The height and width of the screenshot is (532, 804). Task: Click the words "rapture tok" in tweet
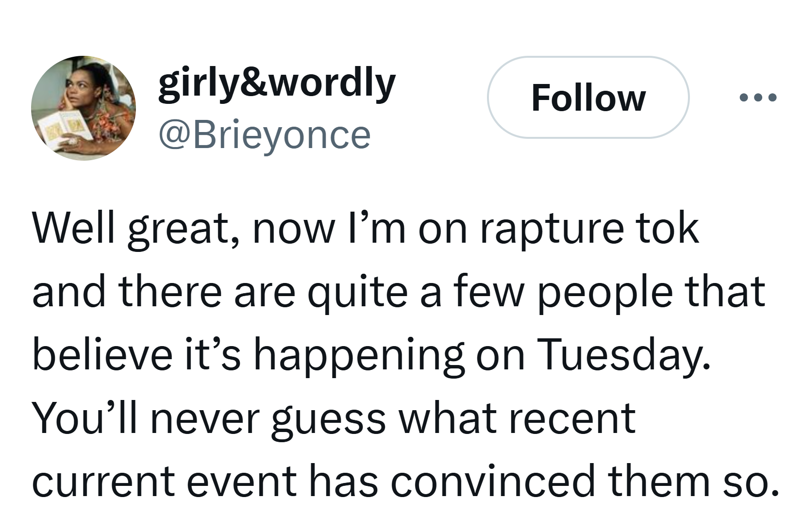click(x=589, y=228)
